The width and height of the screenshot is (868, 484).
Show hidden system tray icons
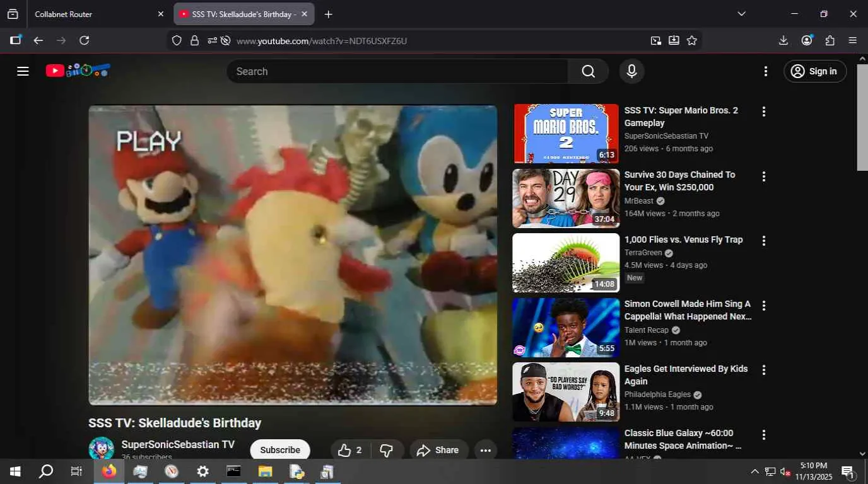[x=754, y=471]
